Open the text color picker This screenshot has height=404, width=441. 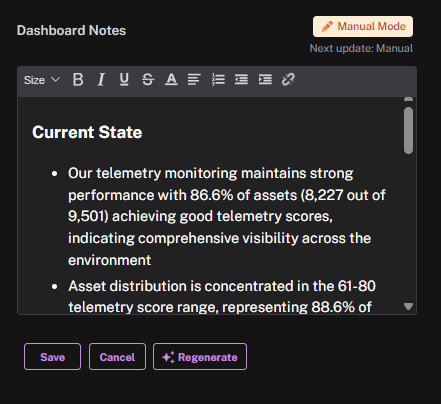click(171, 80)
